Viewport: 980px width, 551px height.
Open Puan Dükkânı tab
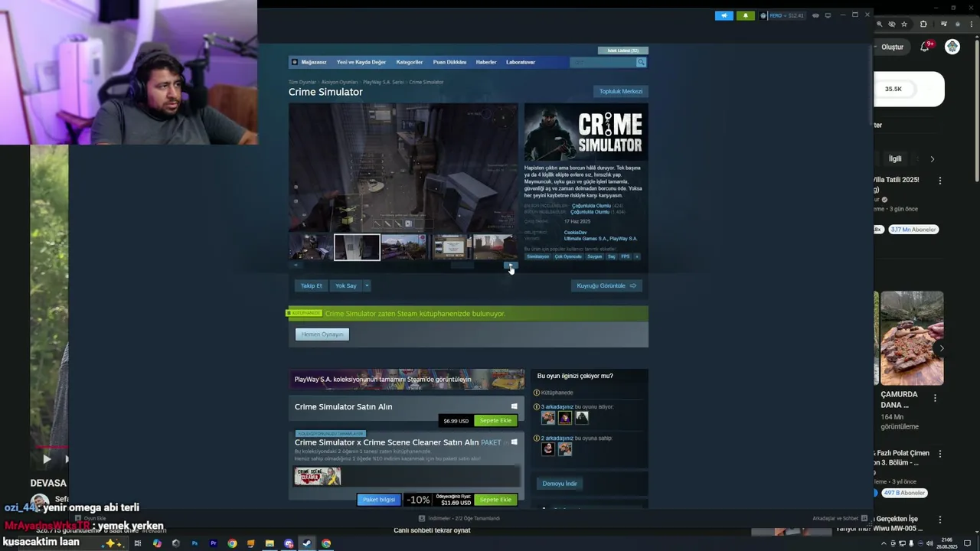[x=449, y=62]
